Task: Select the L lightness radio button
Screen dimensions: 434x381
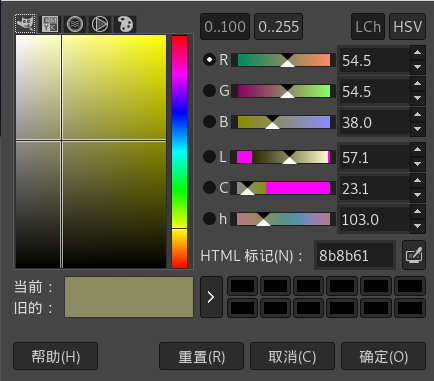Action: pos(209,157)
